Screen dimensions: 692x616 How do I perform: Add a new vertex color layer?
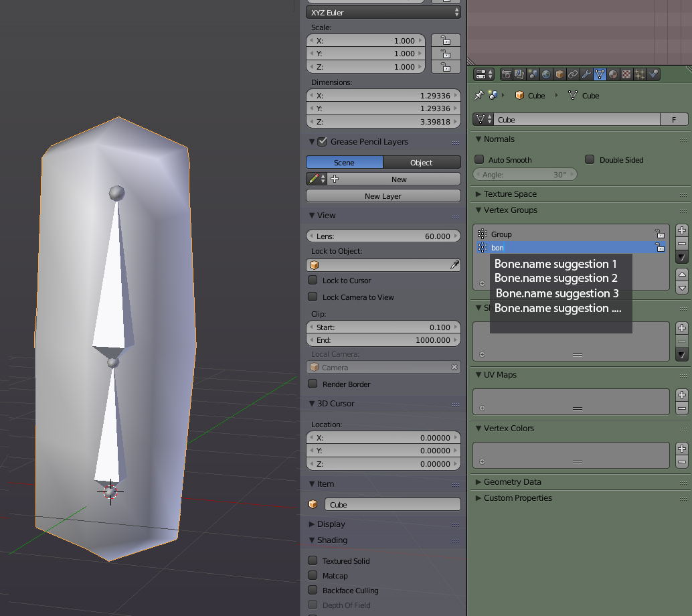pos(682,449)
